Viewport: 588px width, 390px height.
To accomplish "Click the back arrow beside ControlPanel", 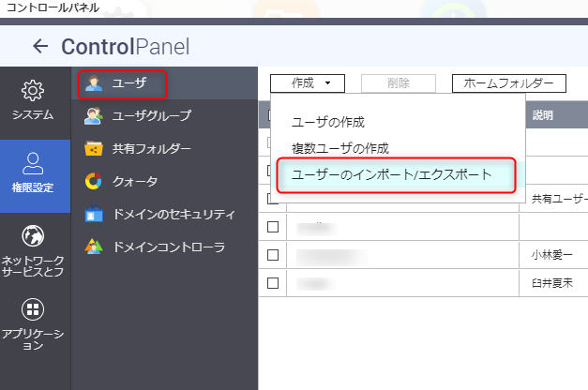I will tap(39, 46).
